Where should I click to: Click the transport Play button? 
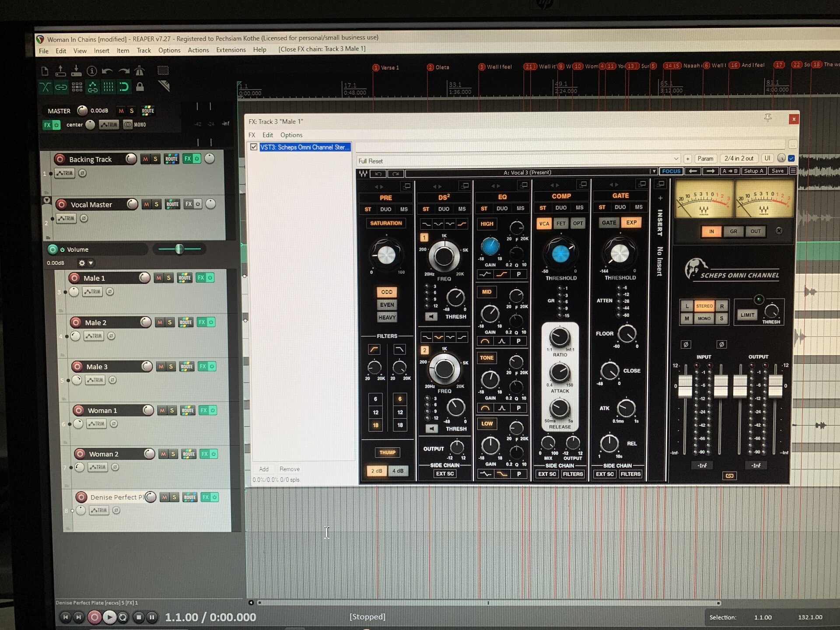coord(109,617)
